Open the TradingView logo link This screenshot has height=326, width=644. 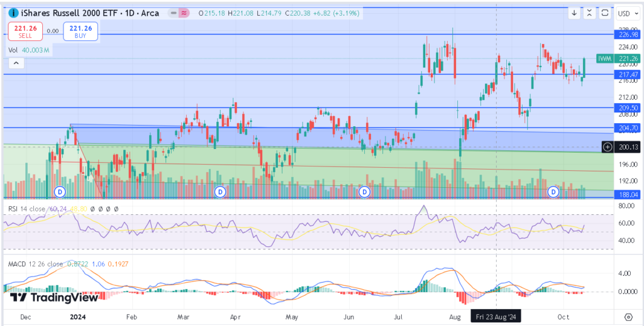[x=54, y=297]
